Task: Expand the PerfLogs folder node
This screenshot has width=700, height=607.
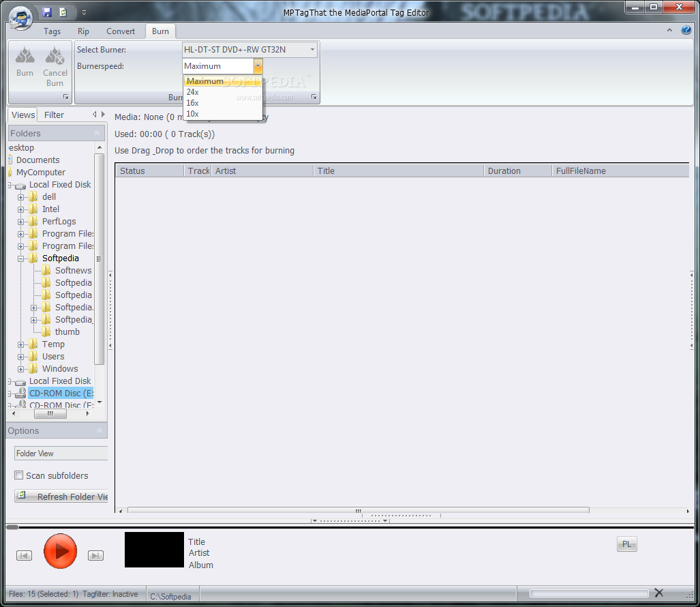Action: coord(20,222)
